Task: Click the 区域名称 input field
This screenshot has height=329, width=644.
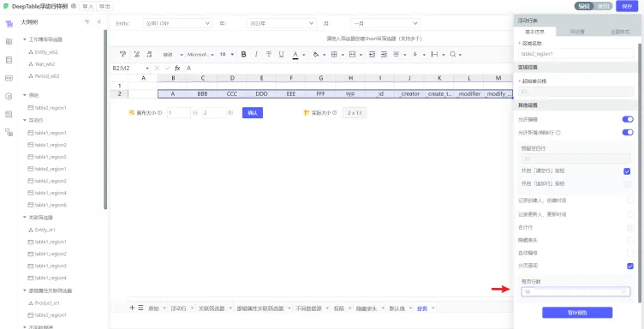Action: pyautogui.click(x=575, y=53)
